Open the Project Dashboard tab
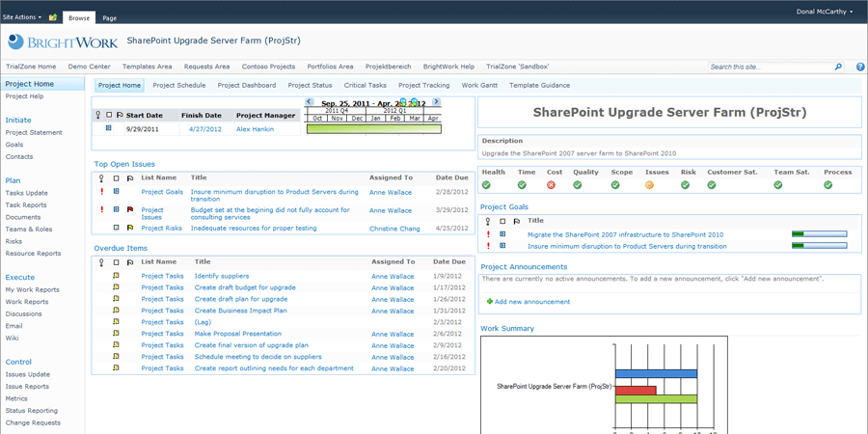Image resolution: width=868 pixels, height=434 pixels. pos(247,85)
